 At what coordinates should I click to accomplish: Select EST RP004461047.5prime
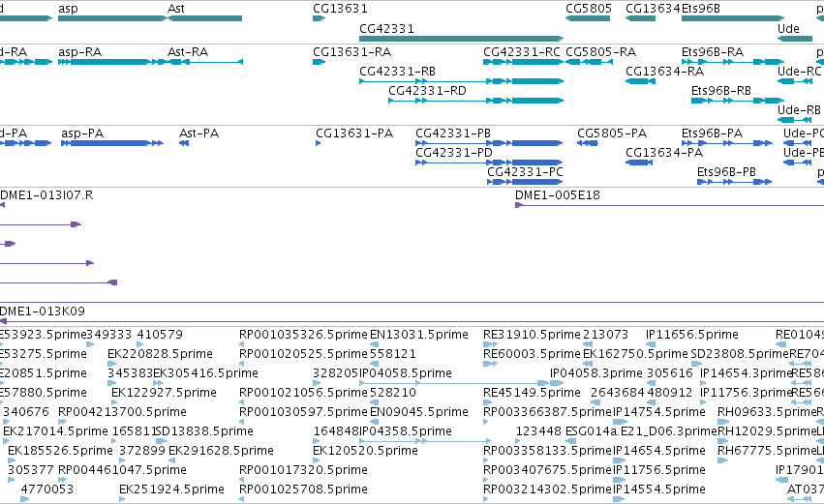tap(61, 481)
